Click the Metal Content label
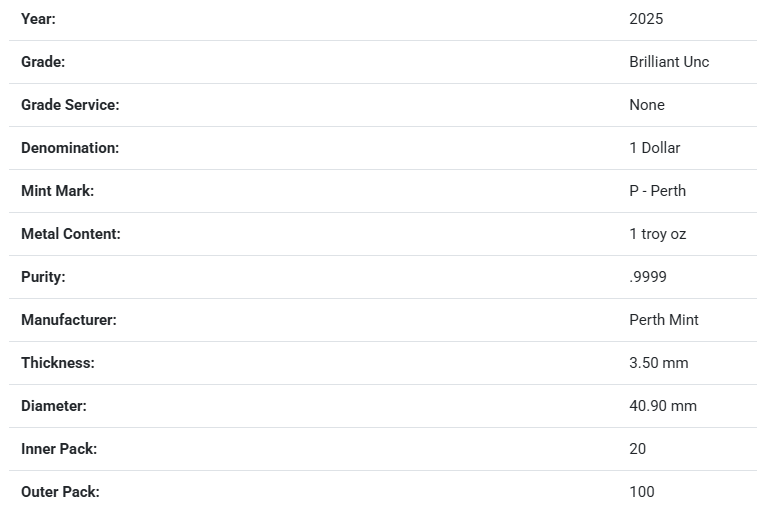Screen dimensions: 757x521 point(70,234)
